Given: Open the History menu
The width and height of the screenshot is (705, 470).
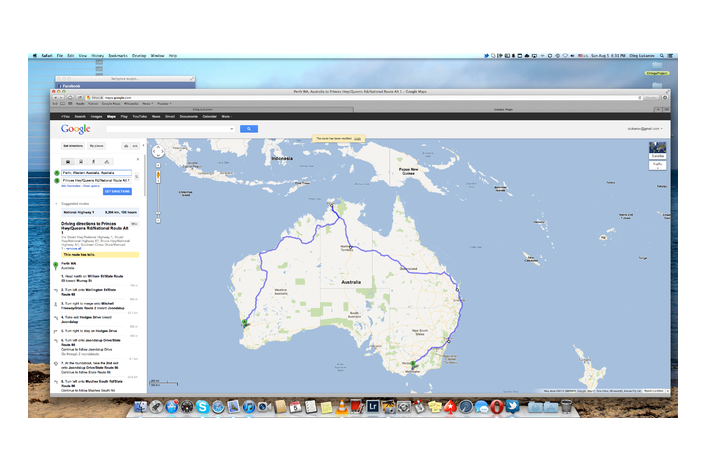Looking at the screenshot, I should 98,56.
